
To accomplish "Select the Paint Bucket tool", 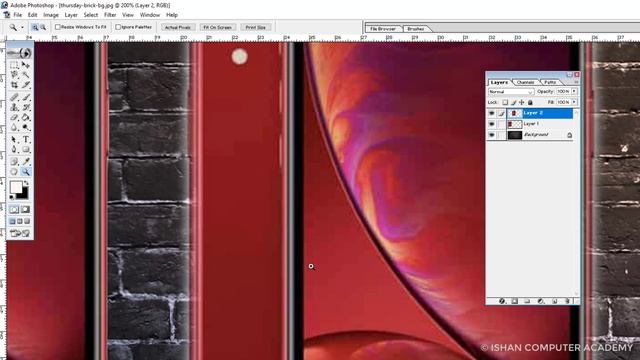I will (26, 118).
